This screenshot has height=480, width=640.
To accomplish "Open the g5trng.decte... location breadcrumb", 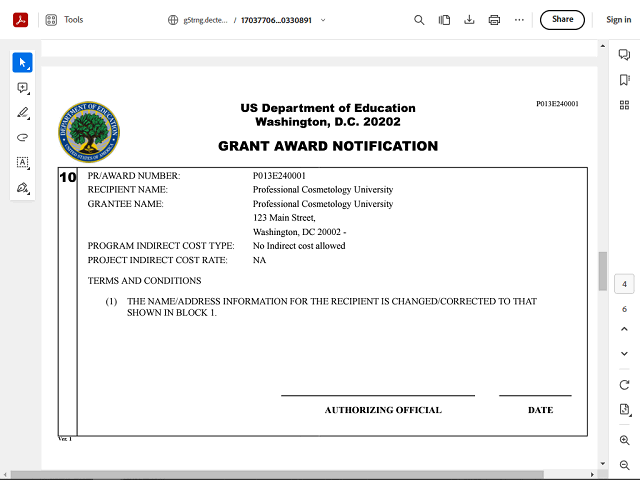I will [x=205, y=20].
